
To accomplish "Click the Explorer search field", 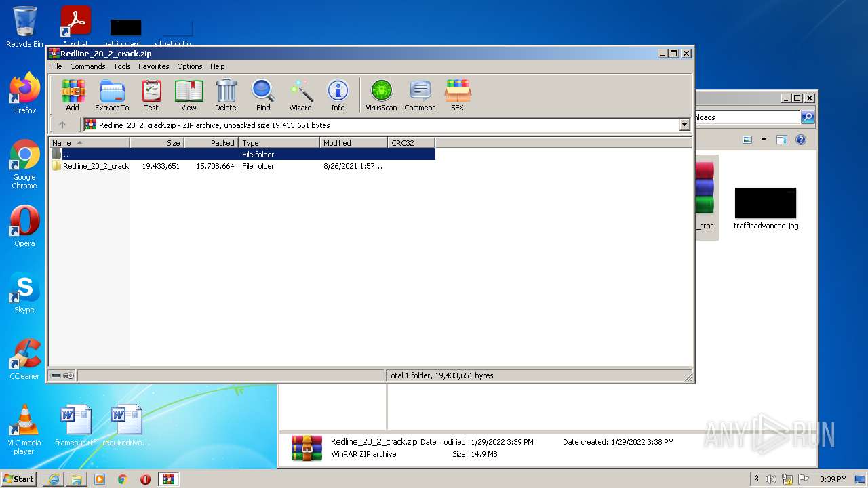I will pyautogui.click(x=747, y=117).
